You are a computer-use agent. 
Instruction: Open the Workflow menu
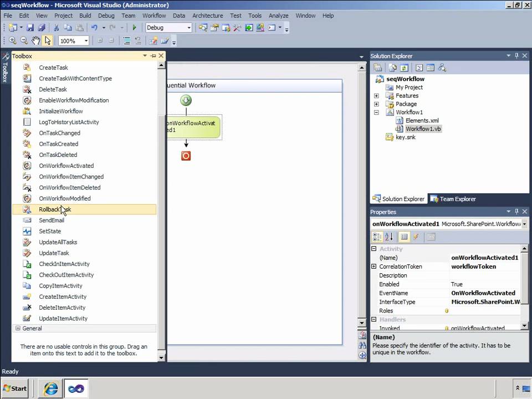click(154, 16)
